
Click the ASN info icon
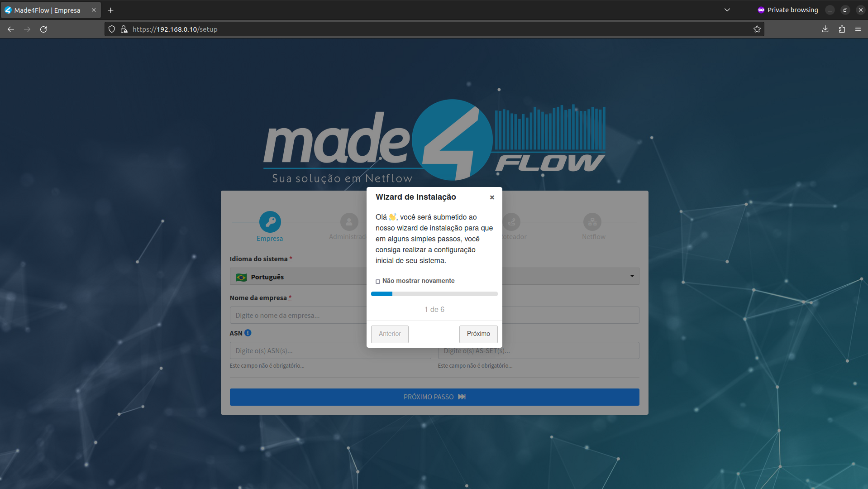point(248,333)
